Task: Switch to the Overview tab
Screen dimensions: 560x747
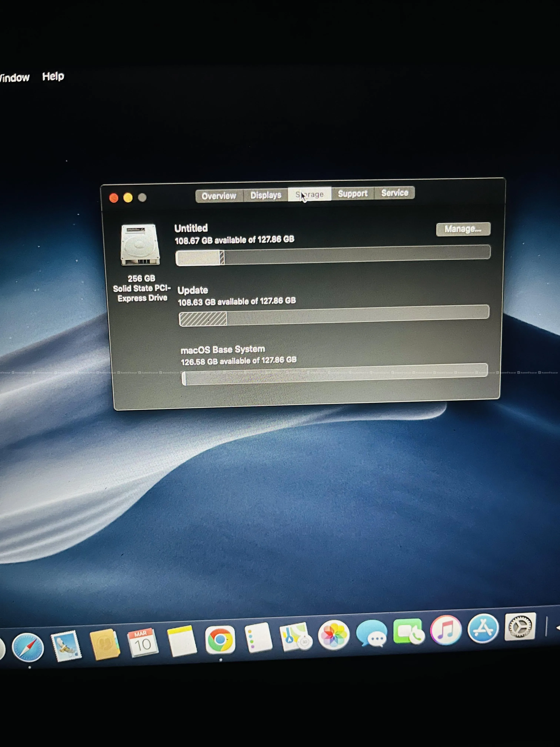Action: coord(219,196)
